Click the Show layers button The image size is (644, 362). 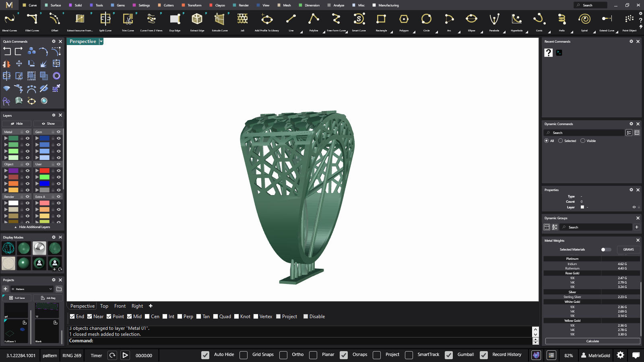pos(48,123)
